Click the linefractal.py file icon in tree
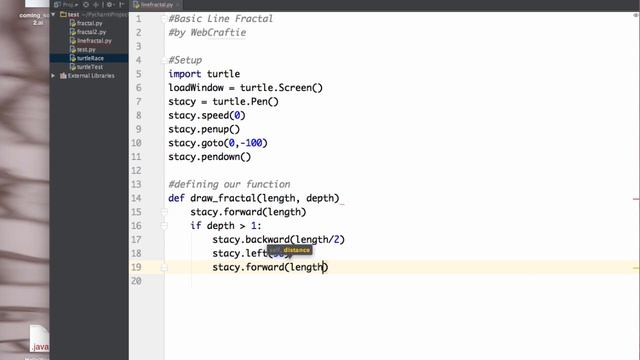Screen dimensions: 640x360 click(73, 41)
